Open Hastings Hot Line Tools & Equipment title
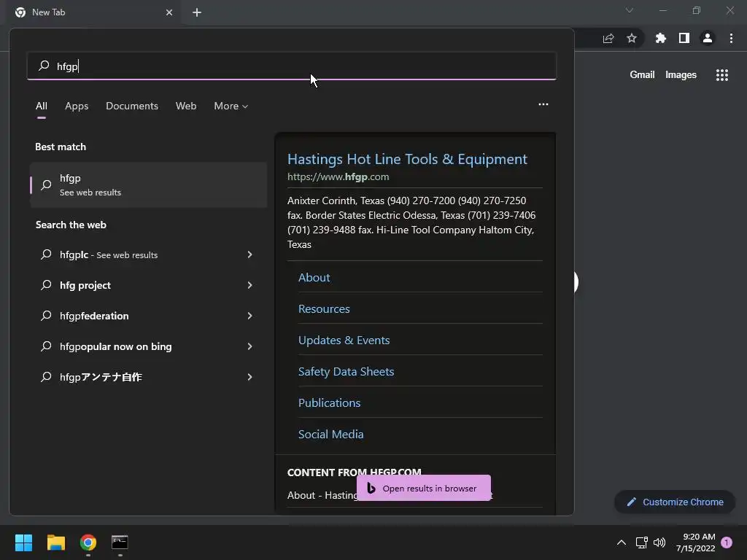 tap(407, 159)
